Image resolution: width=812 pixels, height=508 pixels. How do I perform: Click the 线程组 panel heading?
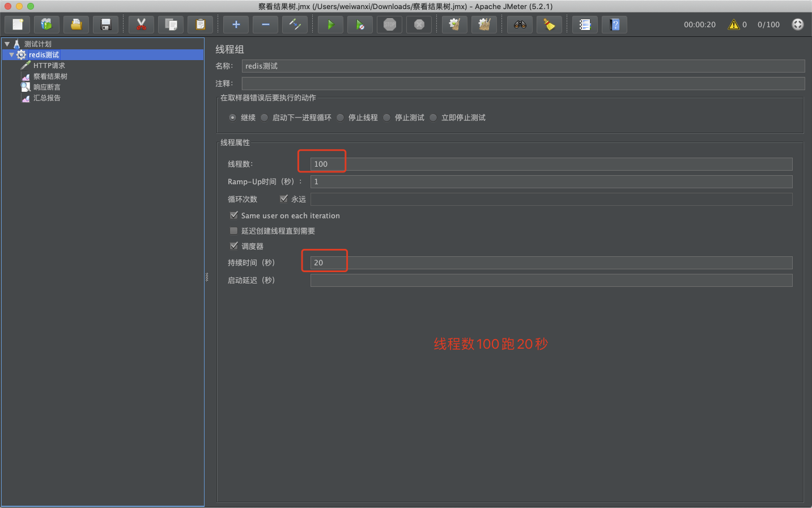[x=229, y=49]
